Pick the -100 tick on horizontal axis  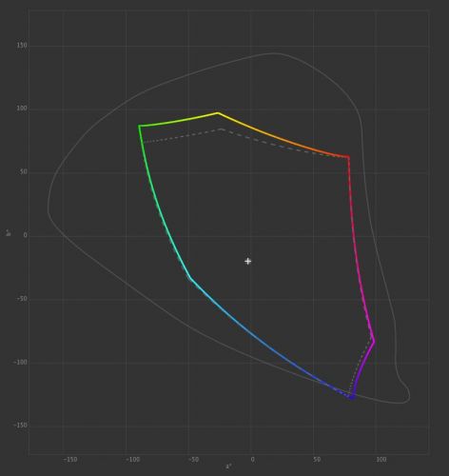pos(132,460)
